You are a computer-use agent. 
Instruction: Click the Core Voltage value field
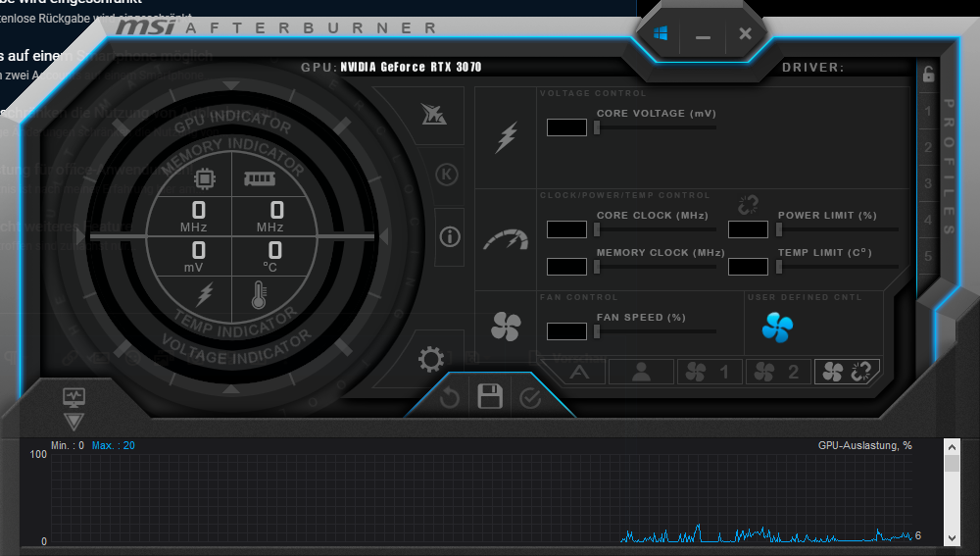[x=566, y=127]
